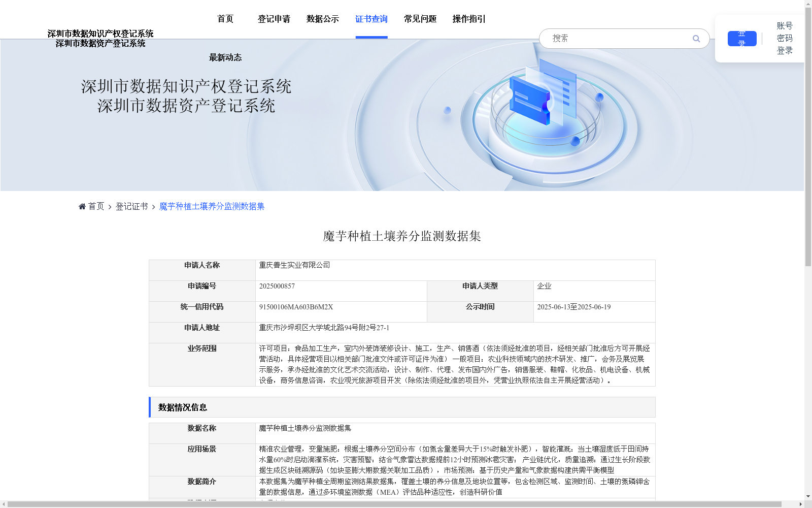Select application number 2025000857
The width and height of the screenshot is (812, 508).
pos(277,286)
